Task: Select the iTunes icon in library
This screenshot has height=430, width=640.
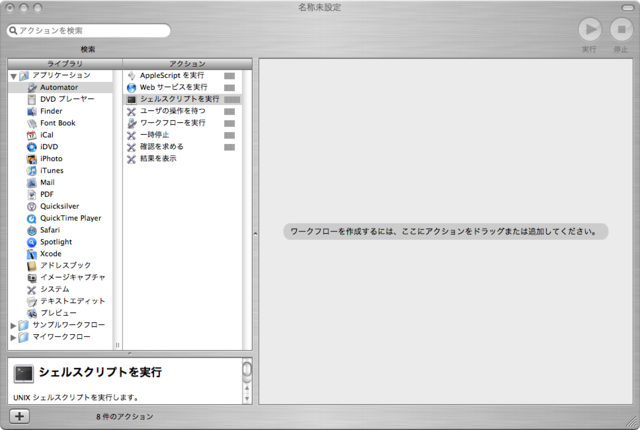Action: click(x=32, y=171)
